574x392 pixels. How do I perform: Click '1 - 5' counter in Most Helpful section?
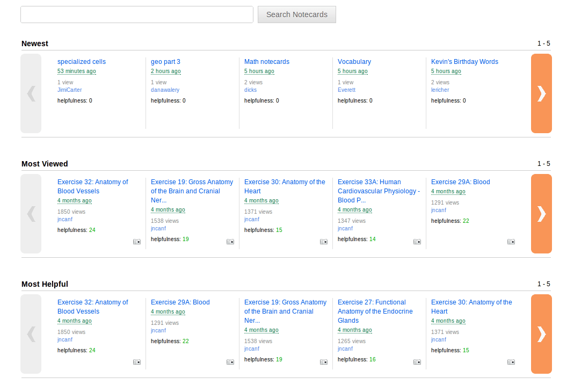[x=543, y=284]
